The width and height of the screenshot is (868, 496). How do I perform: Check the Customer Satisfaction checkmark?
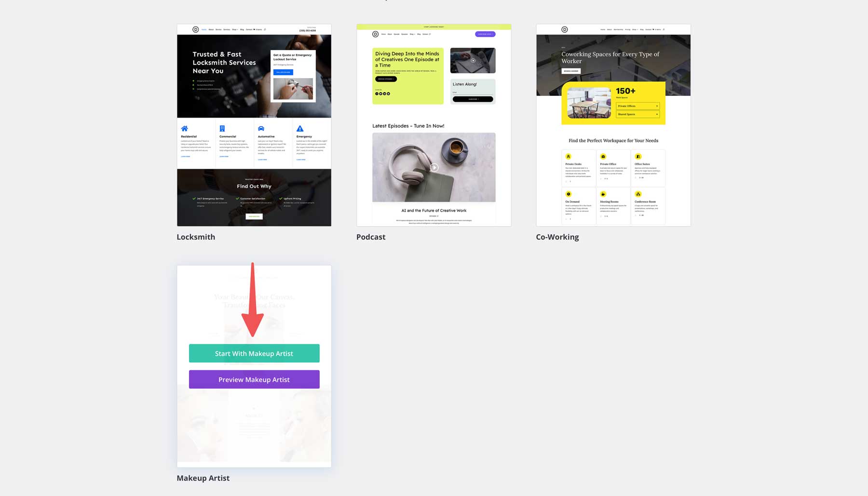[237, 198]
